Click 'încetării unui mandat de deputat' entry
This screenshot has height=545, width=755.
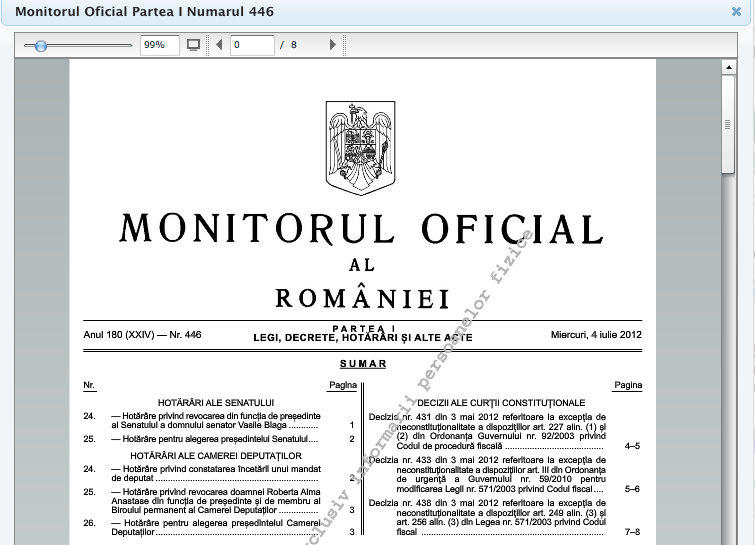[x=216, y=473]
